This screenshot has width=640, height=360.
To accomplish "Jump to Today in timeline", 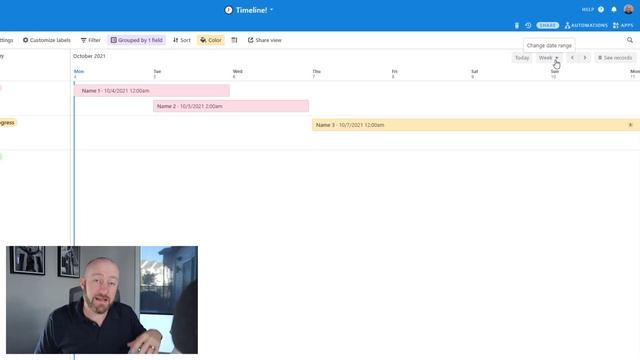I will (x=522, y=58).
